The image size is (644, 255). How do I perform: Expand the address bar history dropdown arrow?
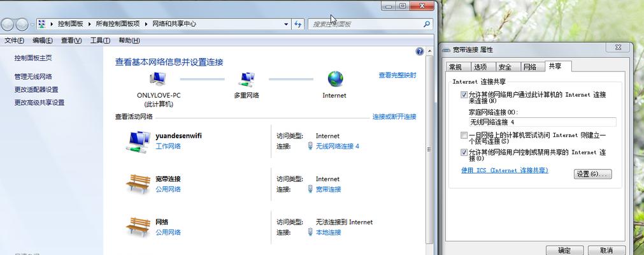tap(286, 24)
